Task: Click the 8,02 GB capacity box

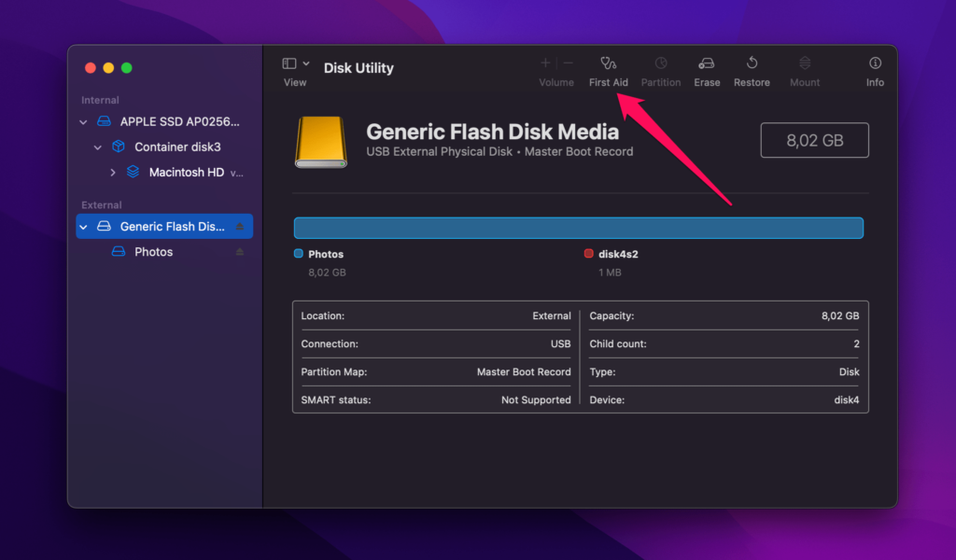Action: click(814, 140)
